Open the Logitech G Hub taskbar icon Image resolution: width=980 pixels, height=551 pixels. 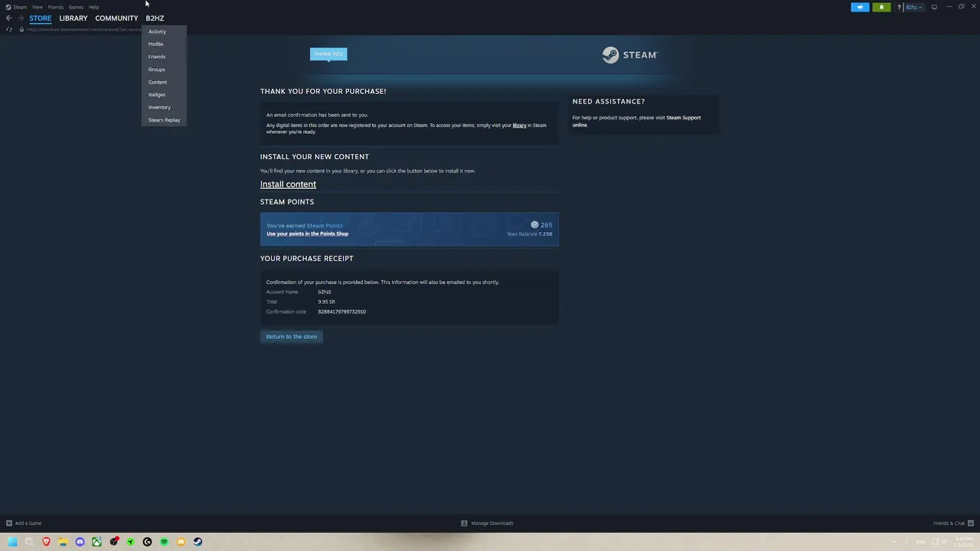pyautogui.click(x=147, y=542)
